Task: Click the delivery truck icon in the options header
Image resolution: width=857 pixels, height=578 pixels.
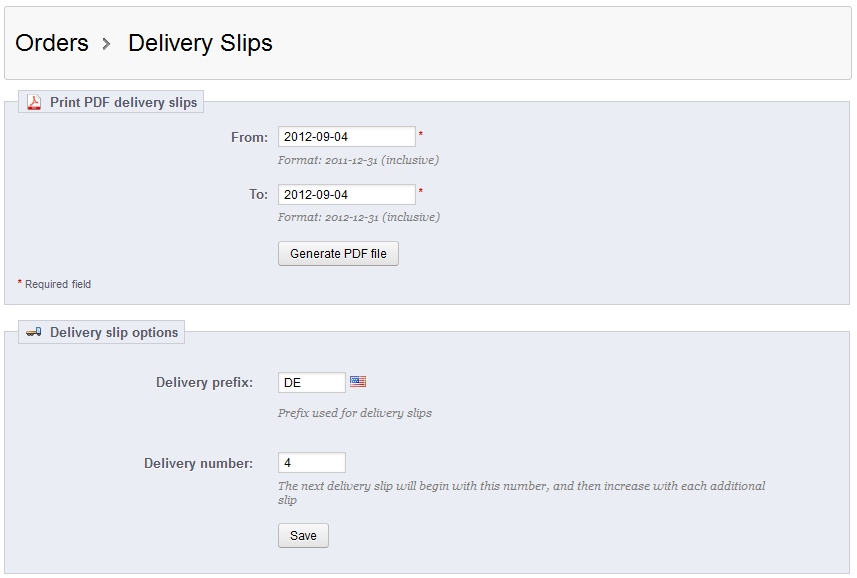Action: pyautogui.click(x=34, y=332)
